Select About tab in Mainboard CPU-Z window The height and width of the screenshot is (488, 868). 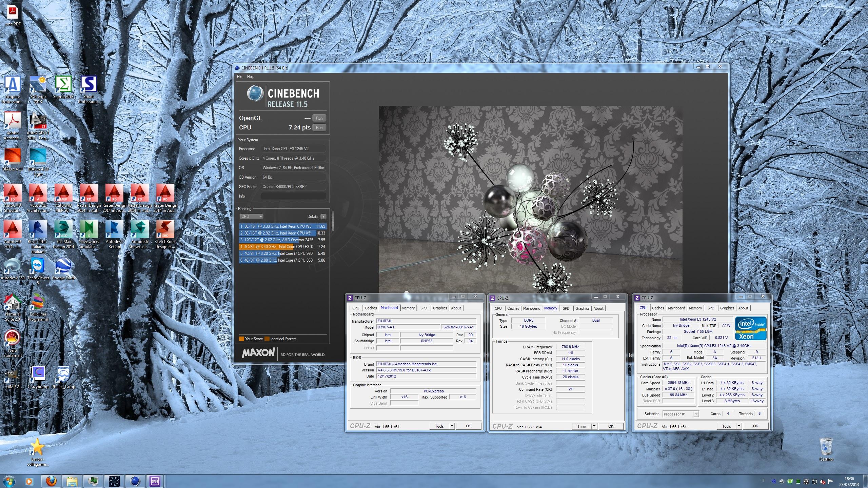(456, 308)
